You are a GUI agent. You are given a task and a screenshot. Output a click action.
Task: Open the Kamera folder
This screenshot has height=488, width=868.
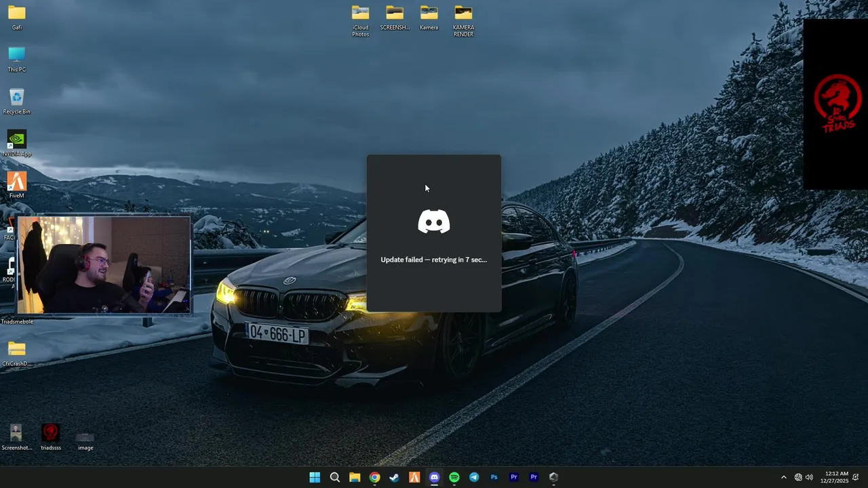click(x=429, y=18)
